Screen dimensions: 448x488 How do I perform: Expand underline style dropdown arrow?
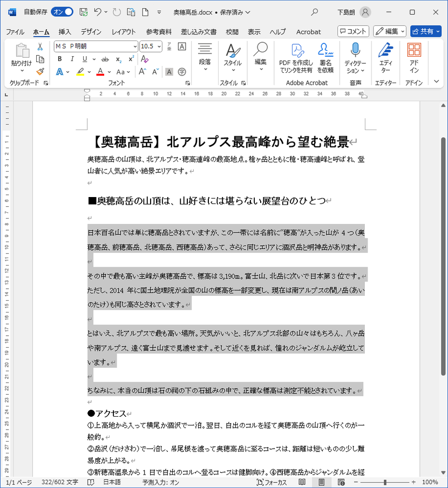point(94,59)
